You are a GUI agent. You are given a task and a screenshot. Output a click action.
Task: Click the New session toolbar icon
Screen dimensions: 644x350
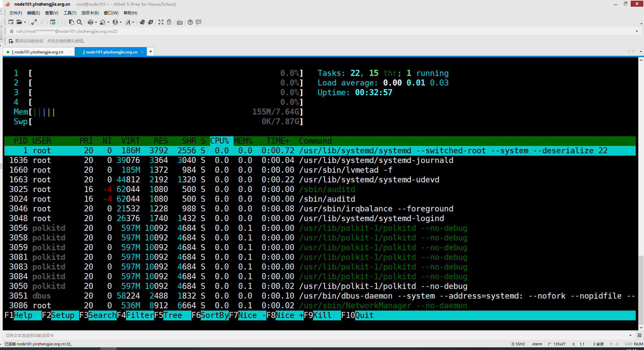[x=11, y=22]
